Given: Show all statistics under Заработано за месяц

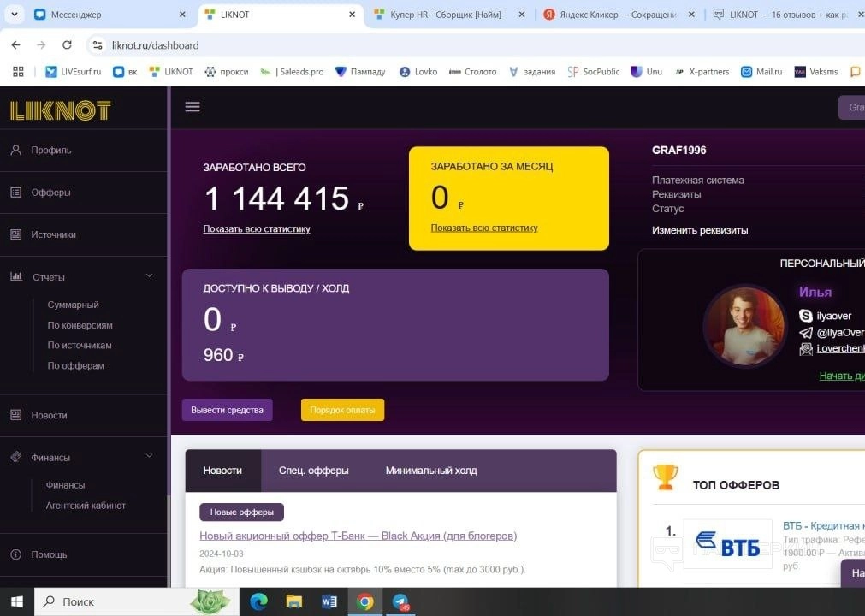Looking at the screenshot, I should tap(483, 228).
